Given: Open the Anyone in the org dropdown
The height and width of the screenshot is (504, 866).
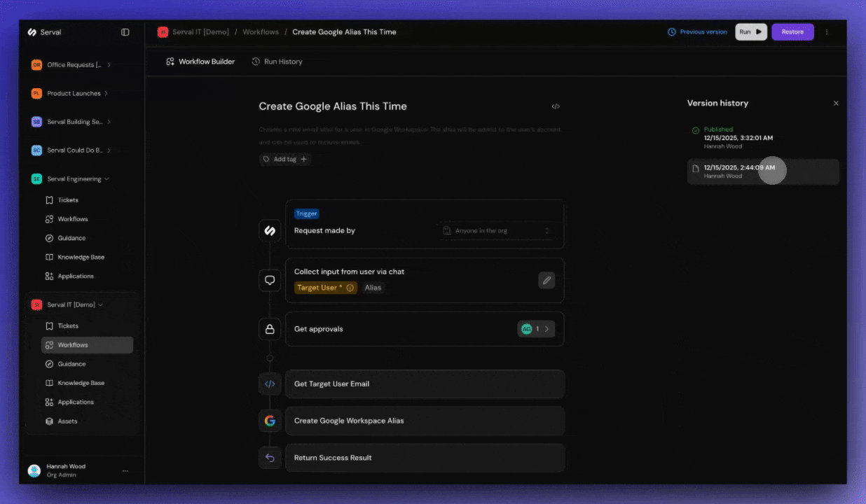Looking at the screenshot, I should (x=497, y=230).
